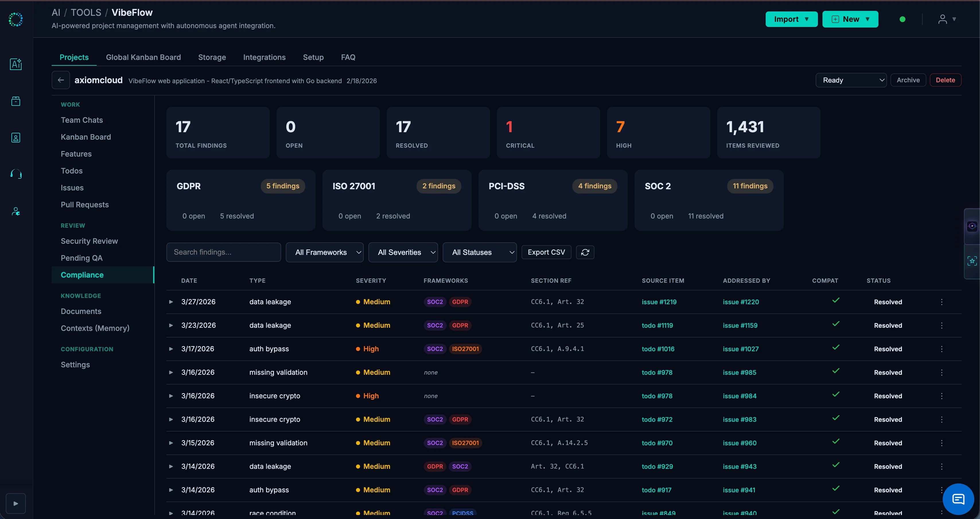Screen dimensions: 980x519
Task: Open the purple assistant side panel icon
Action: tap(972, 226)
